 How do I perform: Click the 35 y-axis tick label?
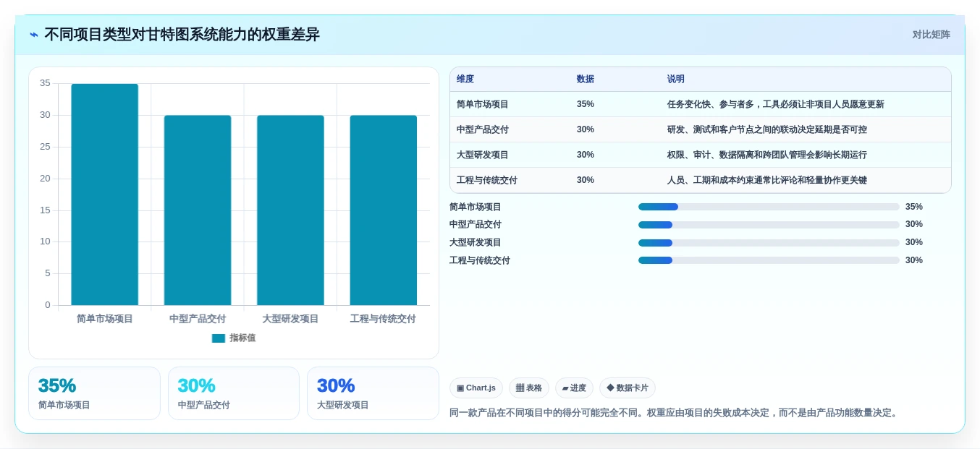tap(45, 83)
